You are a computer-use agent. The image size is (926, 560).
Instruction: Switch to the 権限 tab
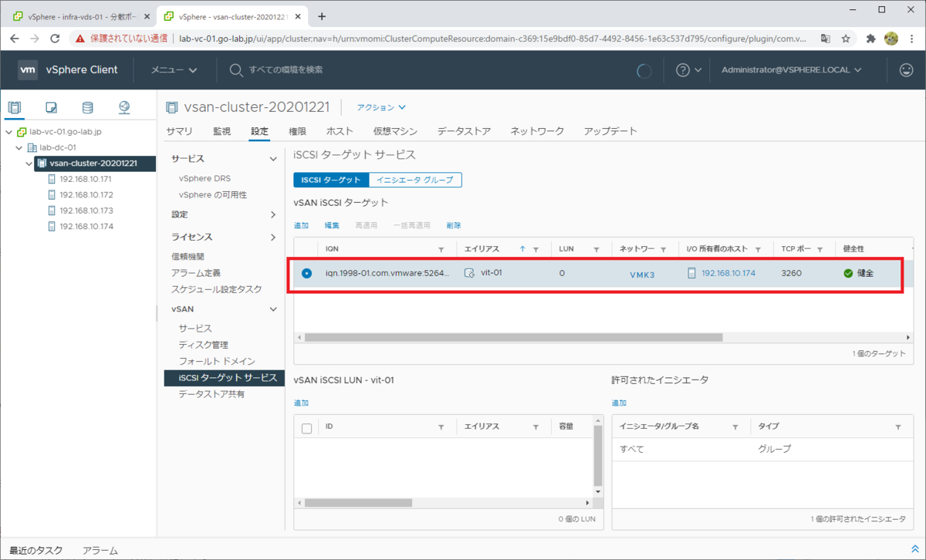297,131
